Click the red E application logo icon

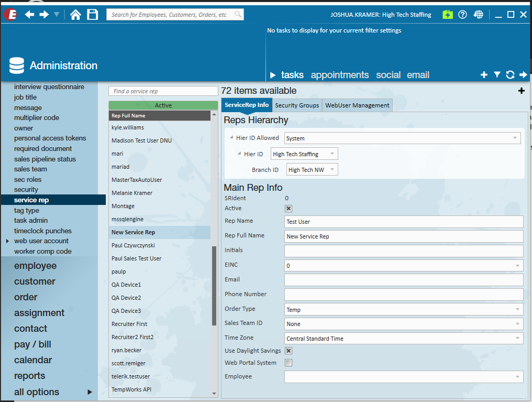coord(10,15)
